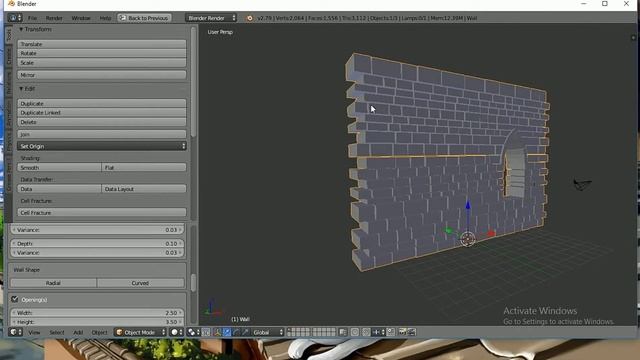Viewport: 640px width, 360px height.
Task: Toggle manipulate center points icon
Action: (206, 332)
